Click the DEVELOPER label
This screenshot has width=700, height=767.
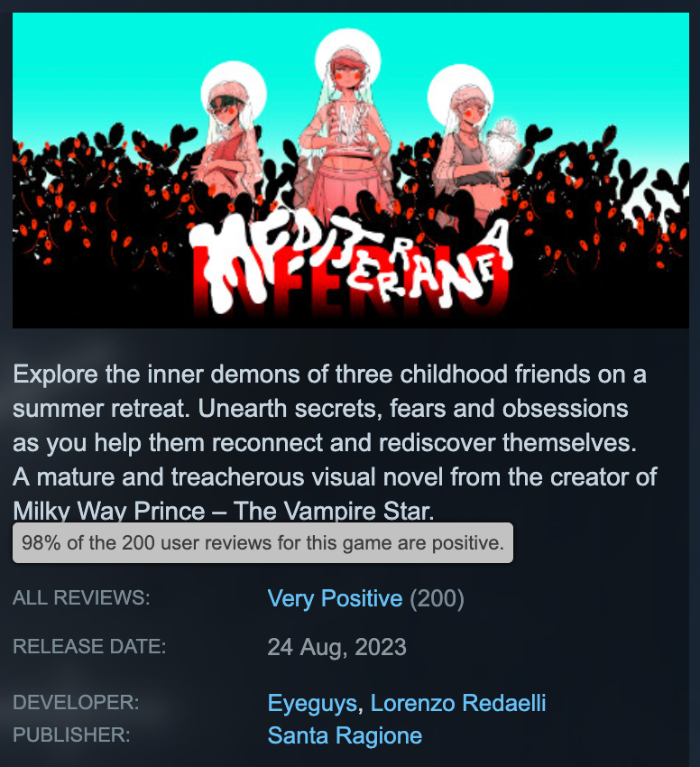pyautogui.click(x=76, y=703)
